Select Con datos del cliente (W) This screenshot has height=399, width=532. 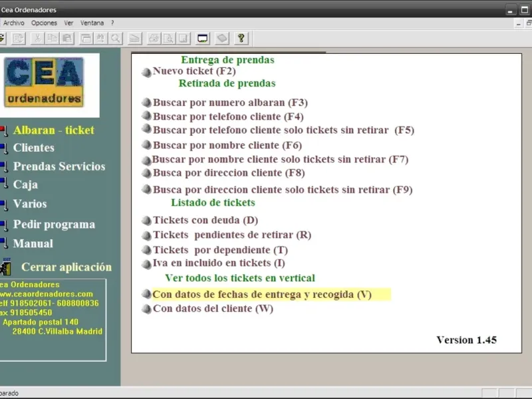coord(213,309)
